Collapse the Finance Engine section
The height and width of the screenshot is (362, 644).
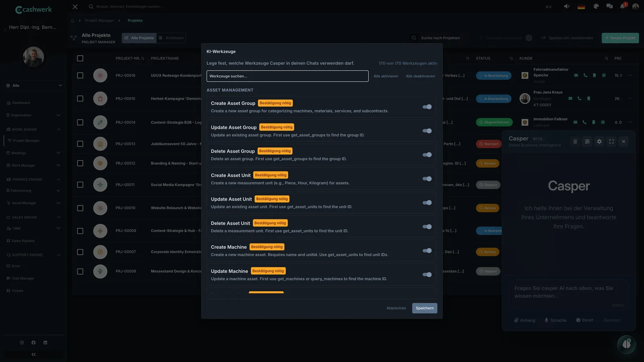[x=34, y=179]
